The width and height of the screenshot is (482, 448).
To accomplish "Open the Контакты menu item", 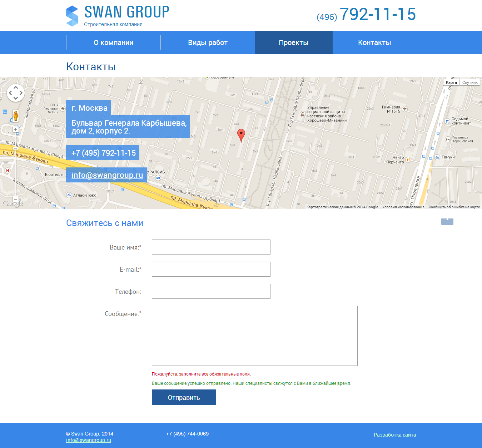I will tap(374, 42).
